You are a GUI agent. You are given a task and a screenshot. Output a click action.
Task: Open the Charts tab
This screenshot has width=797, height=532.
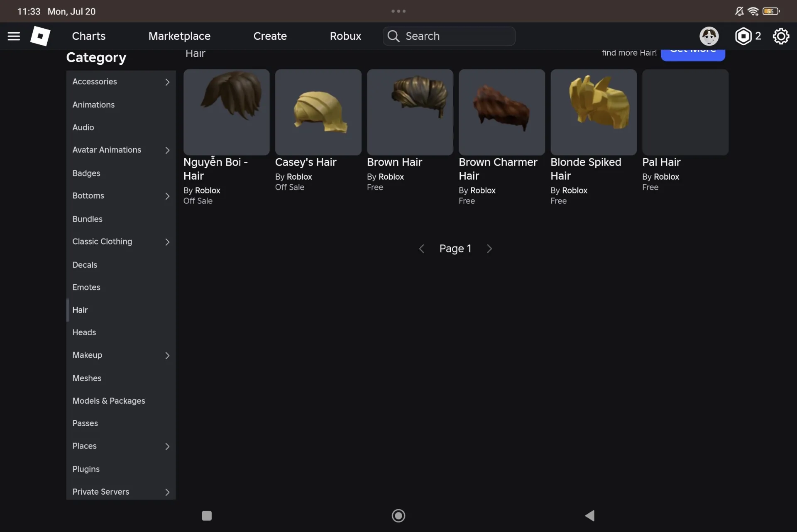[88, 36]
